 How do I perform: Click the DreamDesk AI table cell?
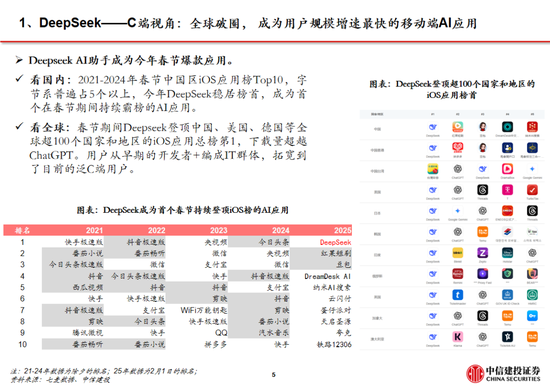(x=328, y=276)
